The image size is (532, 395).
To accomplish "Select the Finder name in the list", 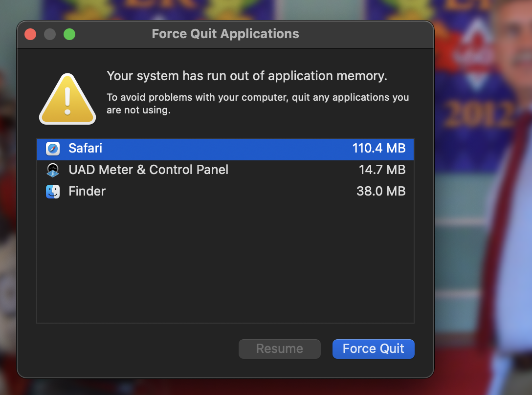I will tap(87, 191).
